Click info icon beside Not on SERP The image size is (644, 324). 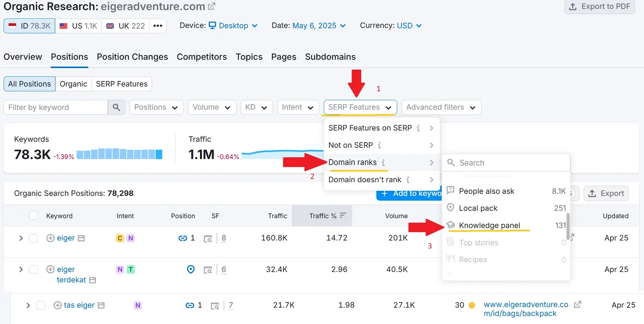pyautogui.click(x=380, y=145)
